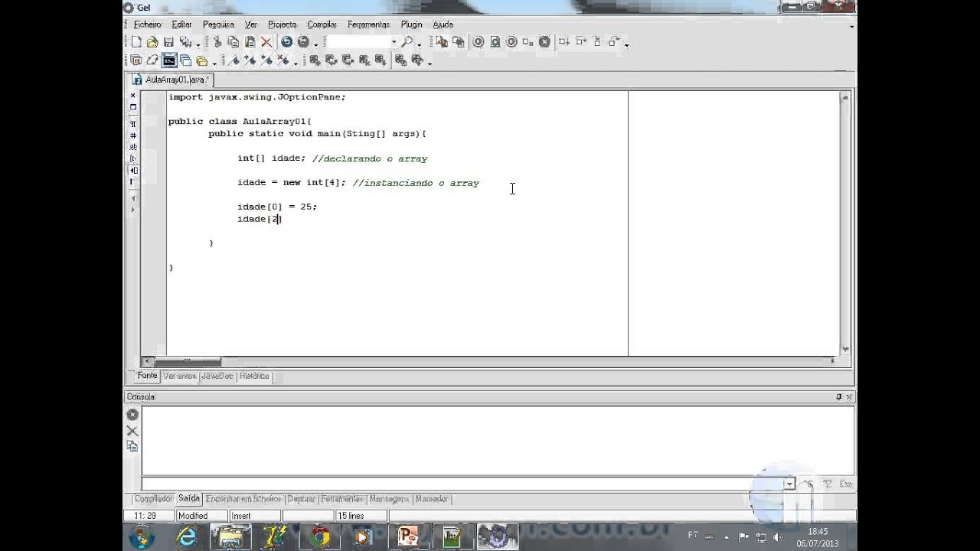Open the Editar menu

[181, 24]
